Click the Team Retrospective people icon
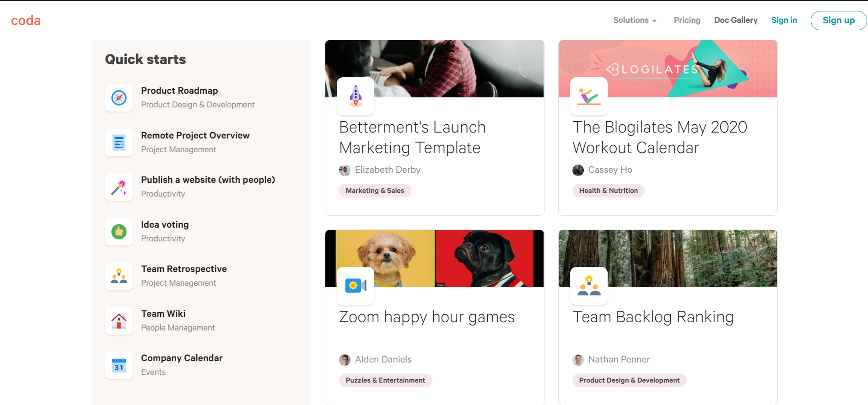Screen dimensions: 868x405 [x=119, y=276]
